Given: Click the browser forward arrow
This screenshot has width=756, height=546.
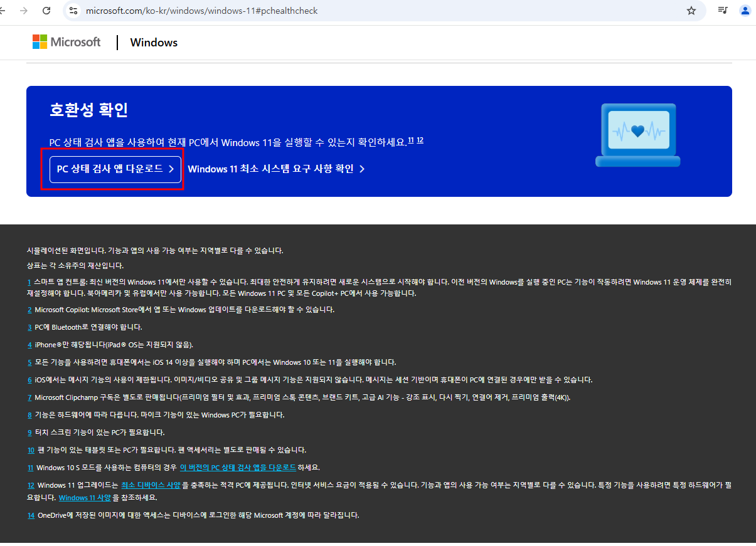Looking at the screenshot, I should (24, 11).
